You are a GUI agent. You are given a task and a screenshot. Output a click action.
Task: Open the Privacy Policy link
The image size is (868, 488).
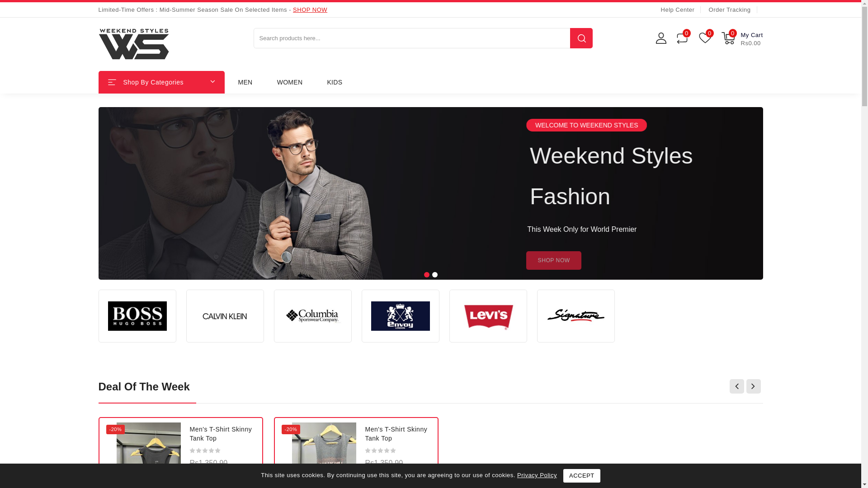pyautogui.click(x=537, y=475)
